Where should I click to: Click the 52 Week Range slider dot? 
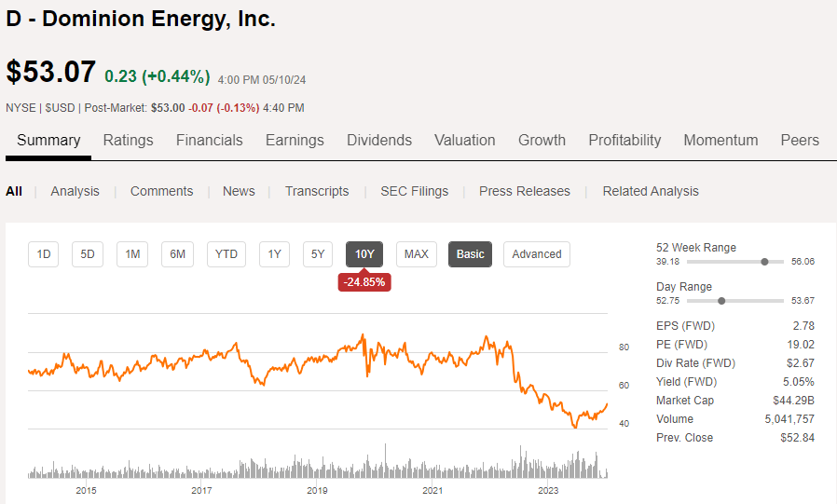[764, 262]
